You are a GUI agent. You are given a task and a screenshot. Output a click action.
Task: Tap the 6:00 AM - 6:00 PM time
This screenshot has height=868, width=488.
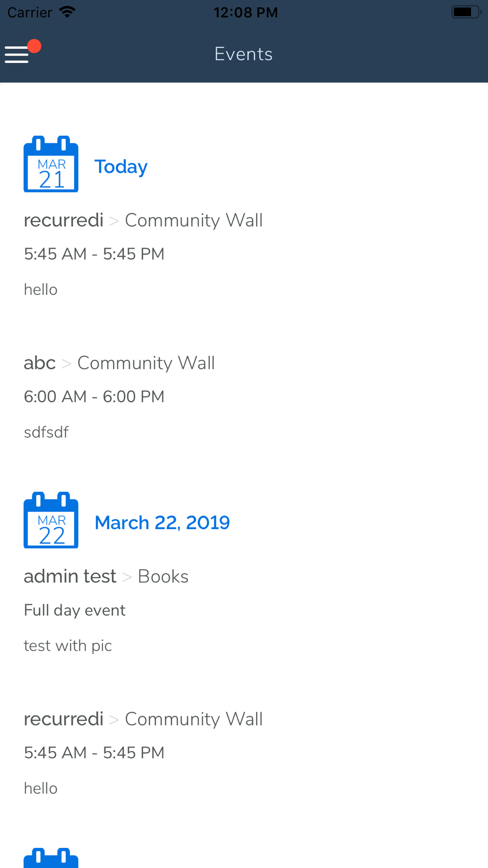[x=94, y=397]
